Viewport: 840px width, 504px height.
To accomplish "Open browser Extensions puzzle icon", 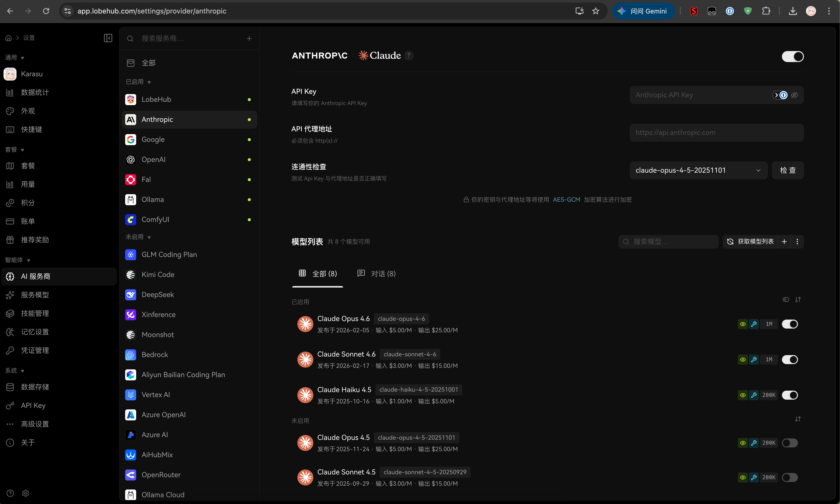I will click(766, 11).
